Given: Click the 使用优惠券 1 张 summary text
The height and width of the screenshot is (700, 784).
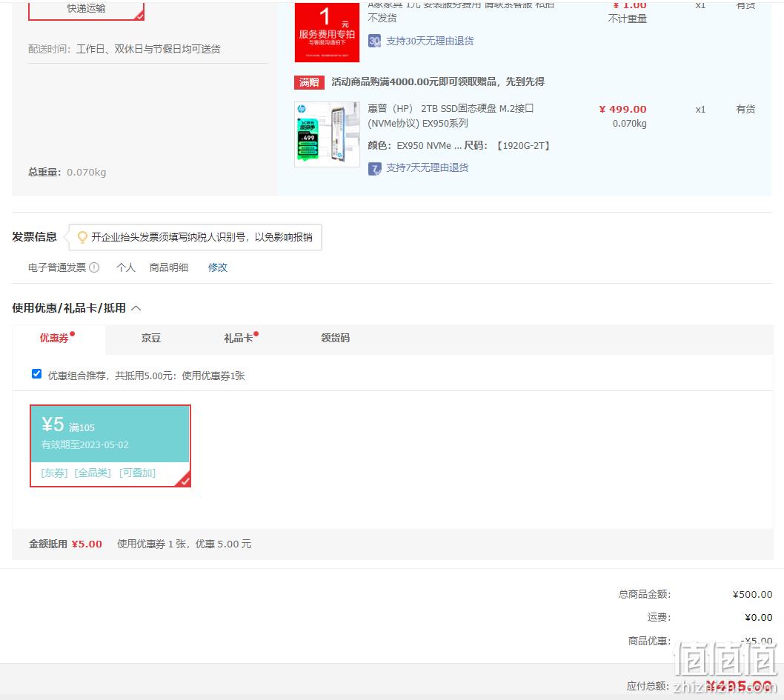Looking at the screenshot, I should (184, 544).
